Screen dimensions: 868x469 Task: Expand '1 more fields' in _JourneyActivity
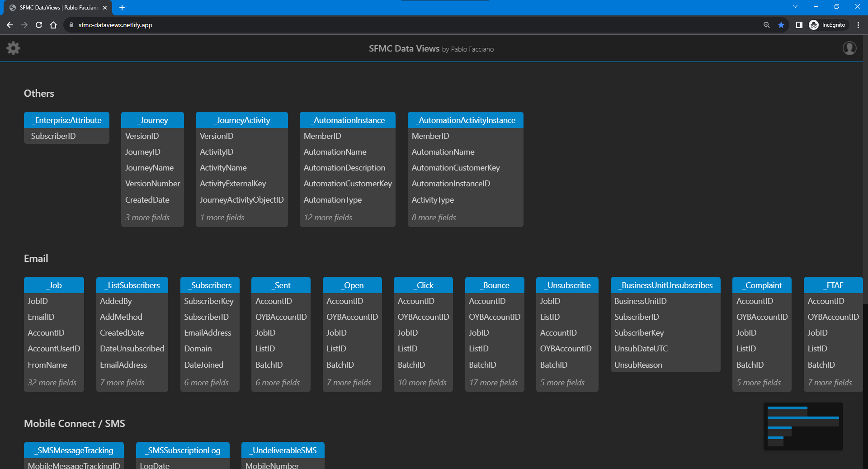tap(222, 218)
